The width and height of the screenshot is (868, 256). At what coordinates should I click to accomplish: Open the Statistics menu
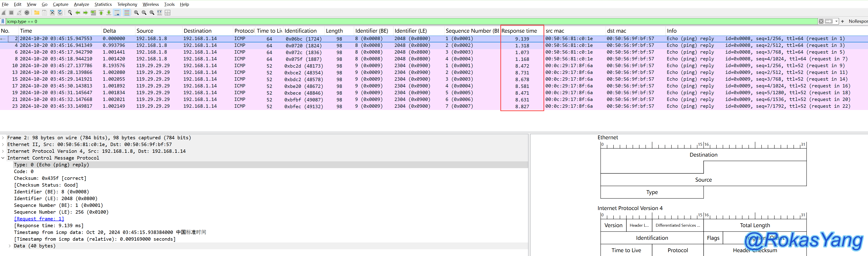pyautogui.click(x=103, y=4)
